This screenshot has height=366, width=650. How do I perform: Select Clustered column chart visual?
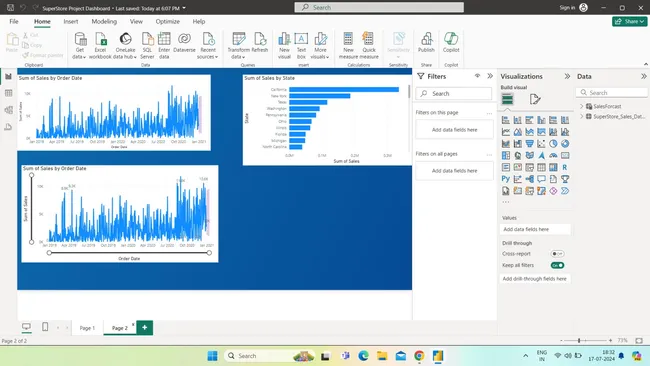click(541, 120)
